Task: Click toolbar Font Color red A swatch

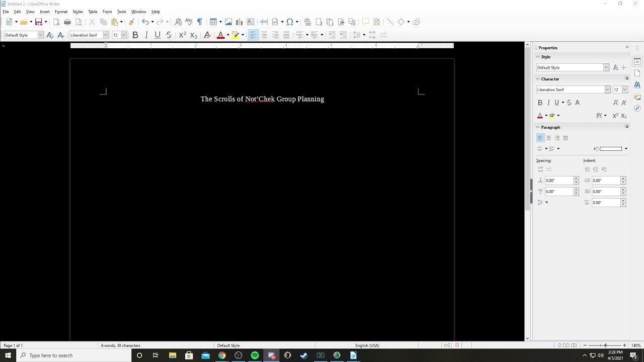Action: 220,35
